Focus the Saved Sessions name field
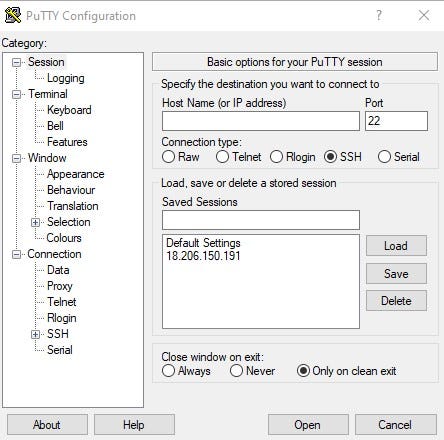The height and width of the screenshot is (440, 444). pos(261,220)
